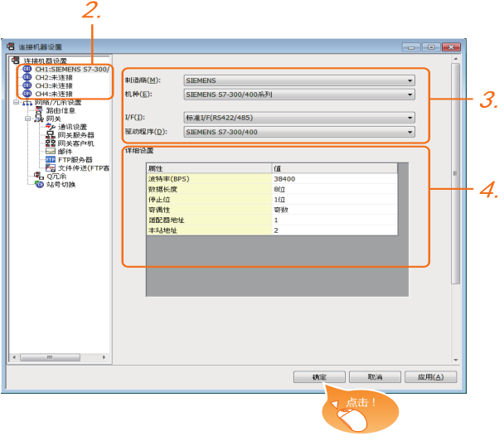Screen dimensions: 504x441
Task: Click the tree scrollbar left arrow
Action: (14, 357)
